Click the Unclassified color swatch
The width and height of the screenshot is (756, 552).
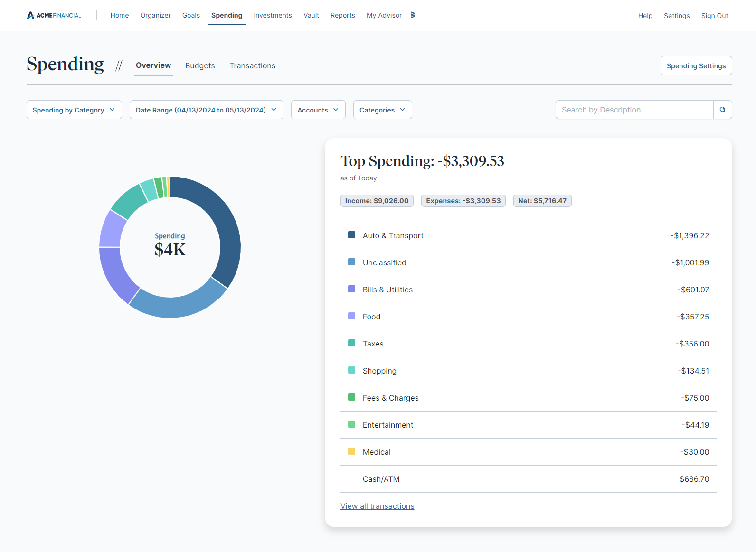click(x=351, y=262)
